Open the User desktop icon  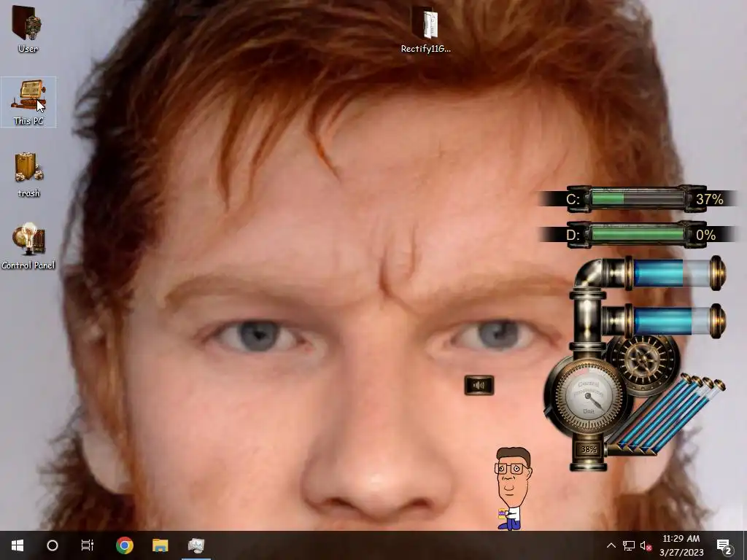point(28,28)
